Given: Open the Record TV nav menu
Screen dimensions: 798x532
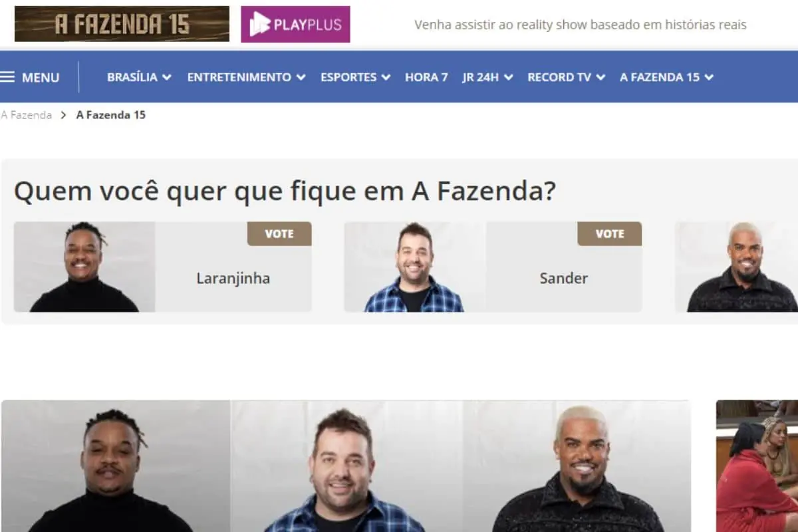Looking at the screenshot, I should pos(566,77).
